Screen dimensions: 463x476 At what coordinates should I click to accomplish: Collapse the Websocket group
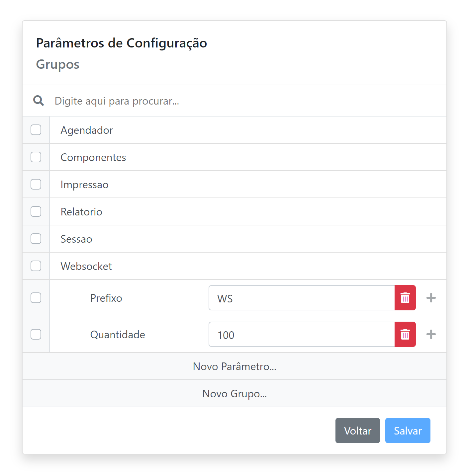[86, 266]
